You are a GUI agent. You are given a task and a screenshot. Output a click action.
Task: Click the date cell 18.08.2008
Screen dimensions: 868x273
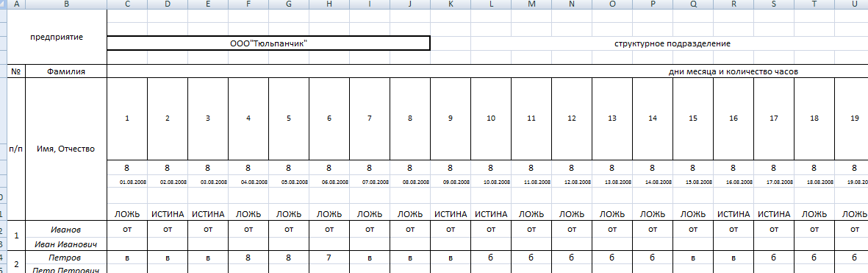(814, 182)
